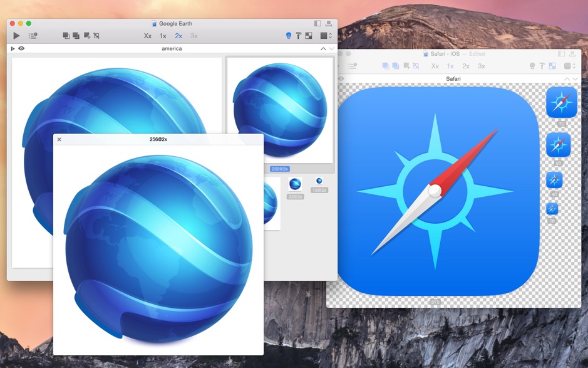Screen dimensions: 588x368
Task: Toggle the eye icon in the Safari header row
Action: click(341, 79)
